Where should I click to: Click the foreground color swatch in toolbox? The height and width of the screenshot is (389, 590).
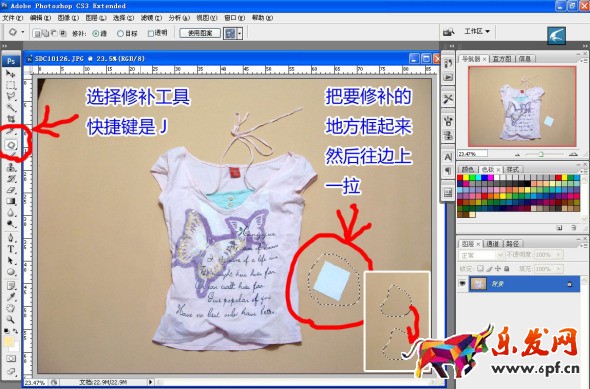pos(9,341)
